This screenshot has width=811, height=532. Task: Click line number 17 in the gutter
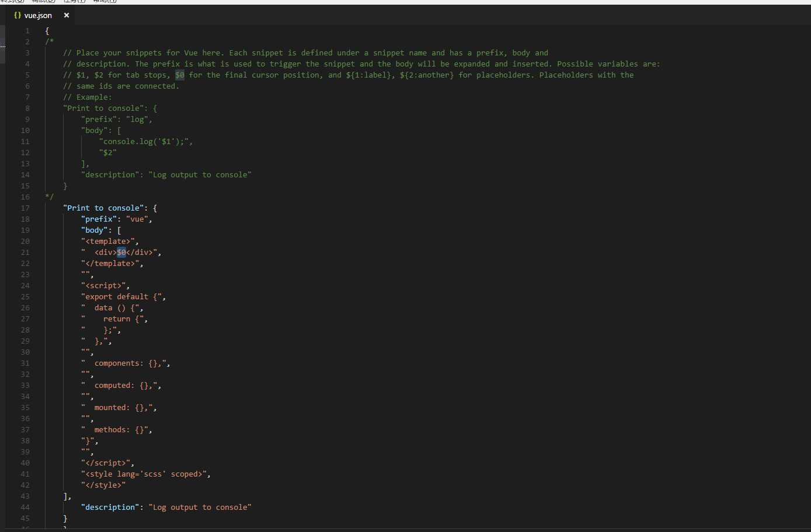pyautogui.click(x=25, y=208)
